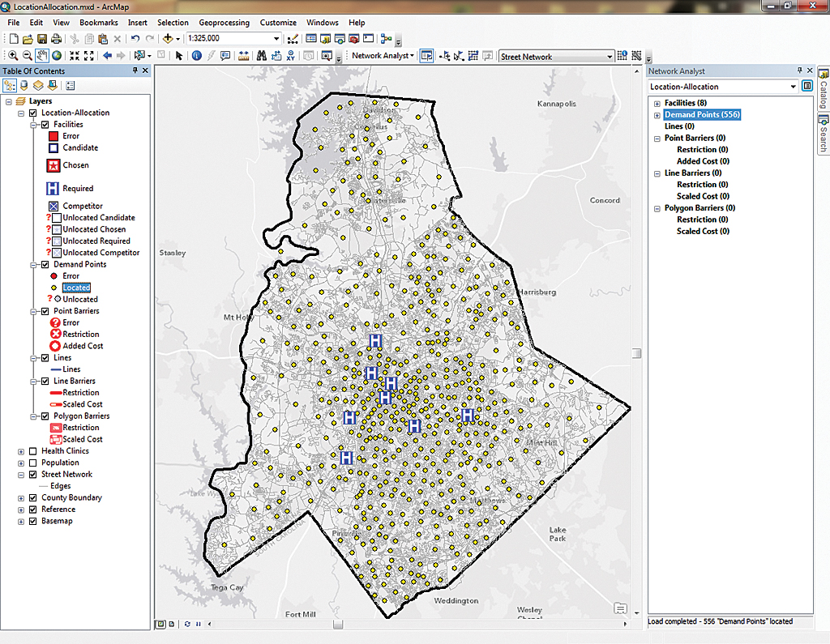Select the Identify tool
The image size is (830, 644).
196,56
